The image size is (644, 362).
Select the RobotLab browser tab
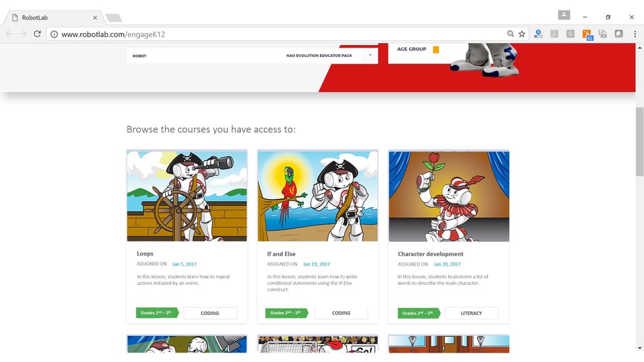[x=54, y=17]
